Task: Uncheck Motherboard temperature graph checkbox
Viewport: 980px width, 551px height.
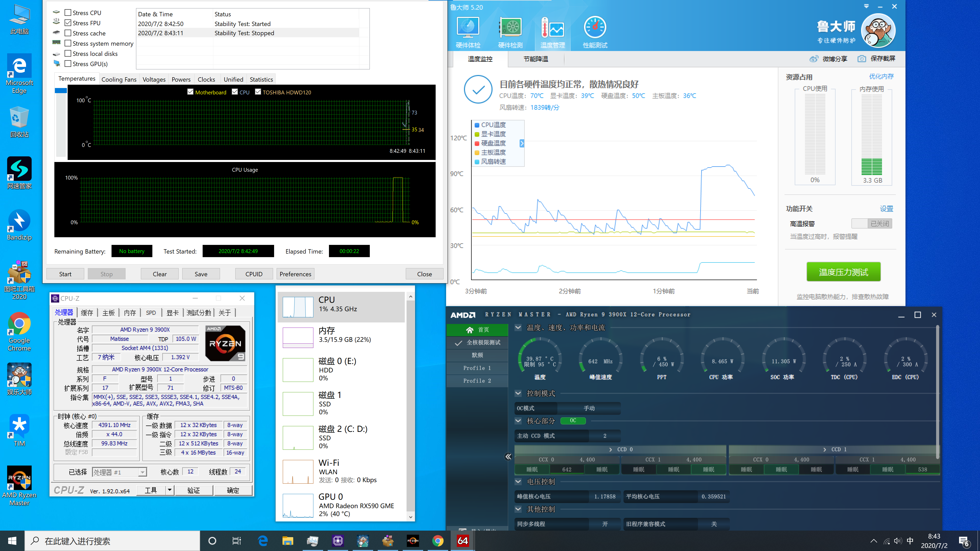Action: [191, 92]
